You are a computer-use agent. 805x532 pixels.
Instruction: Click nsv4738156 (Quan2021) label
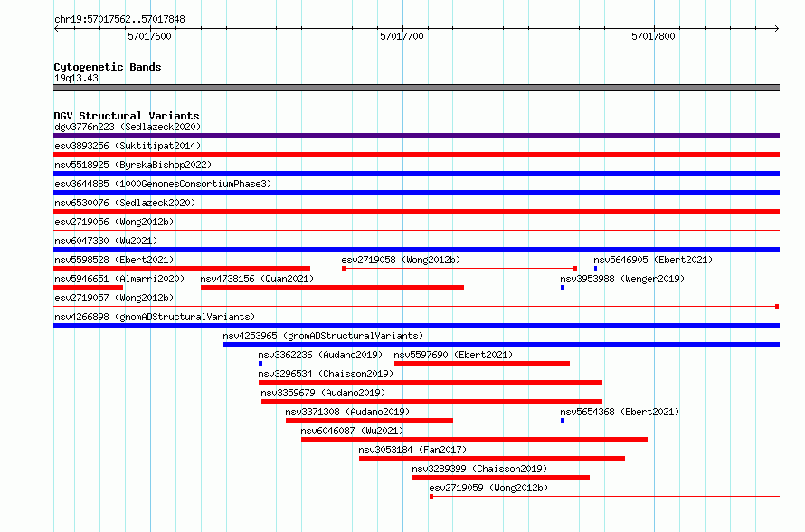click(x=257, y=279)
